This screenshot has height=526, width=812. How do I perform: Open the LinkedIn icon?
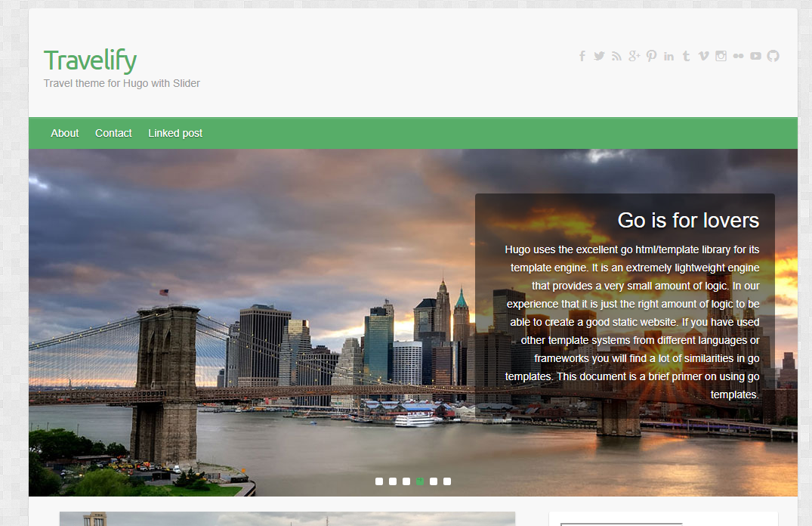tap(669, 56)
